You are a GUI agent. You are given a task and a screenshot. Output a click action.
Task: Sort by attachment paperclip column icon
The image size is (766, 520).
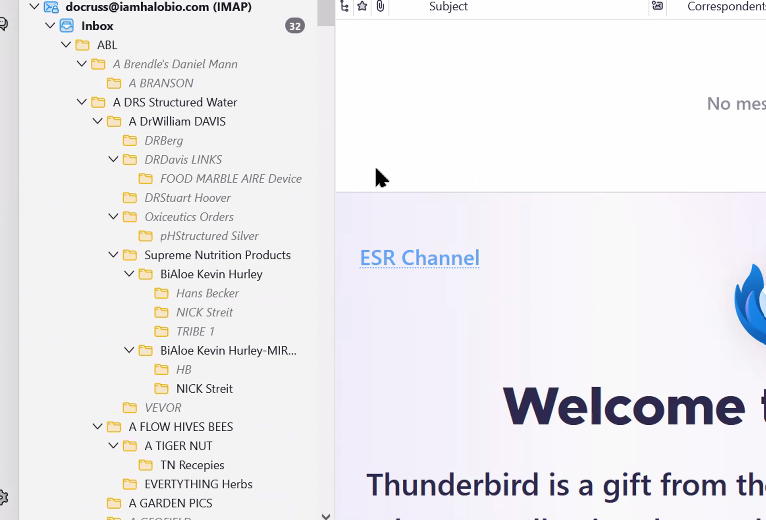click(x=380, y=6)
